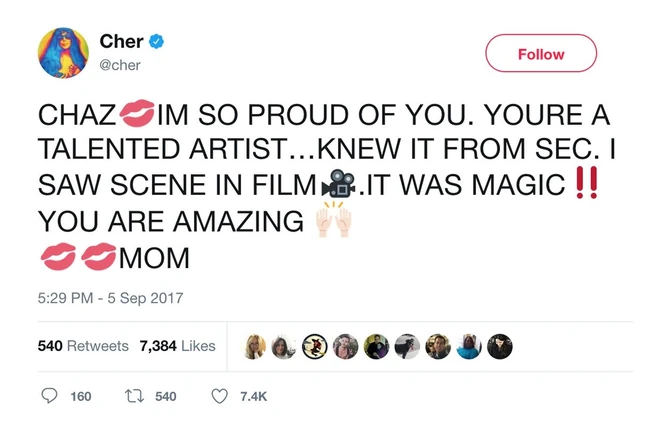Viewport: 670px width, 430px height.
Task: Click the Follow button
Action: click(541, 54)
